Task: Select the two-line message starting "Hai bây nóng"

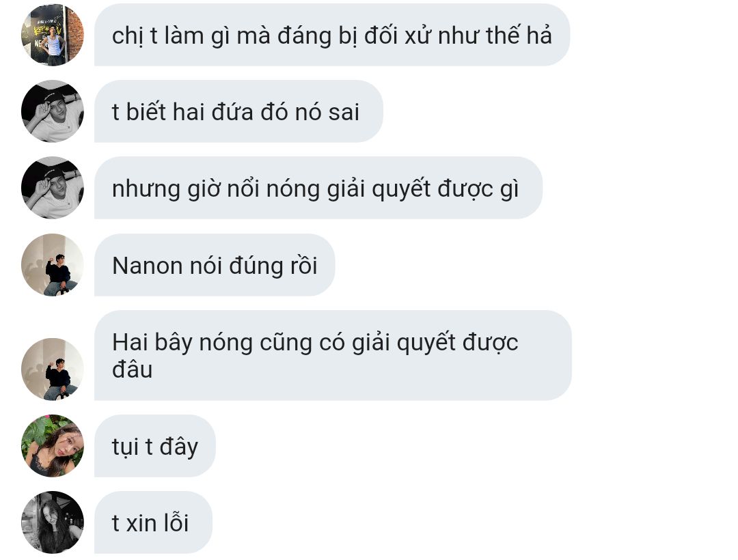Action: (x=333, y=356)
